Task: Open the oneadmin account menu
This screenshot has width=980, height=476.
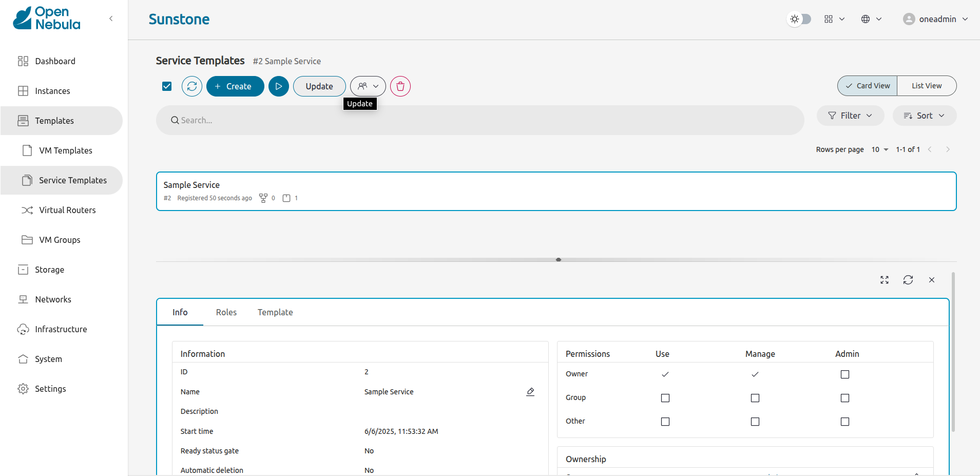Action: point(935,19)
